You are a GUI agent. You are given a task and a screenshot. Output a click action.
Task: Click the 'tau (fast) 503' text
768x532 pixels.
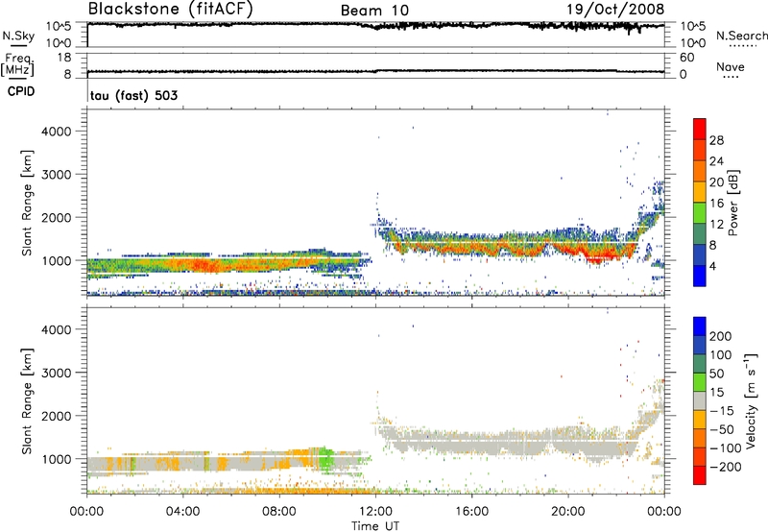[133, 95]
